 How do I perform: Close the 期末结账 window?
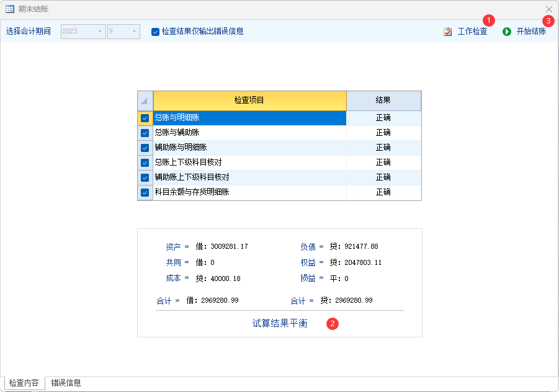[x=549, y=9]
